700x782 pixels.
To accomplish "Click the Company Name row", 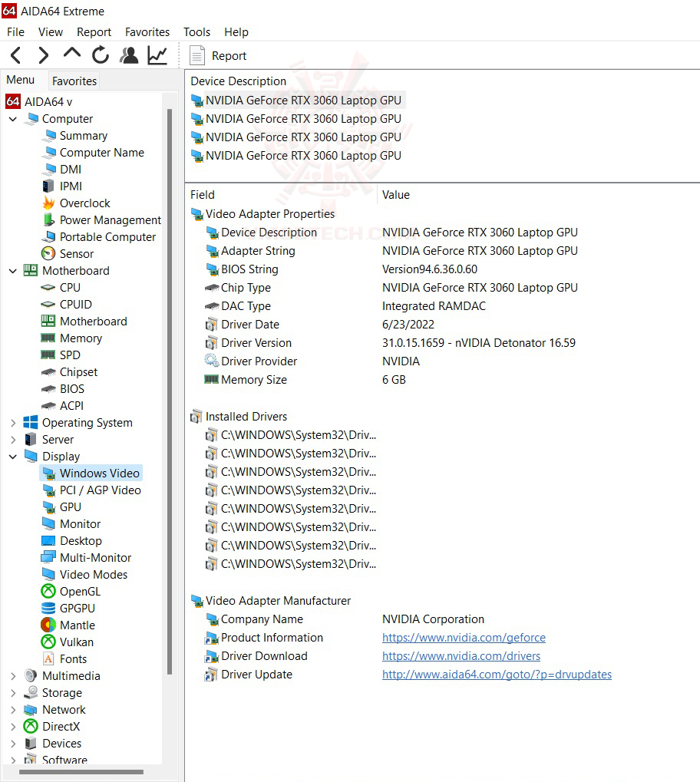I will [x=345, y=619].
